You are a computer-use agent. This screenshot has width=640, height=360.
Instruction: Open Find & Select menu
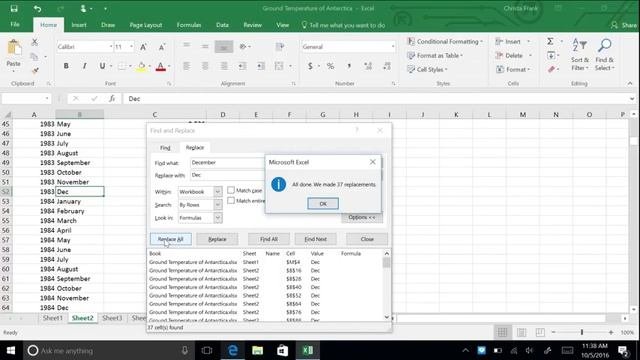pyautogui.click(x=604, y=55)
